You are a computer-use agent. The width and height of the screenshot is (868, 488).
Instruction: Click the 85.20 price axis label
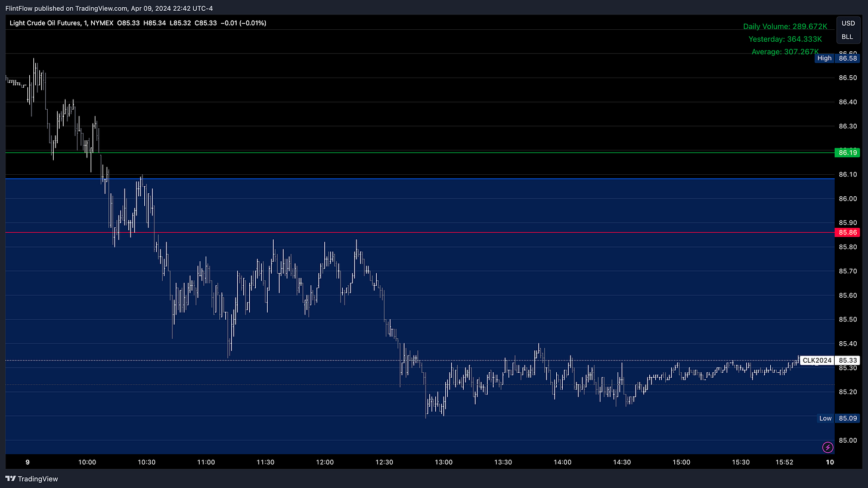(x=848, y=392)
